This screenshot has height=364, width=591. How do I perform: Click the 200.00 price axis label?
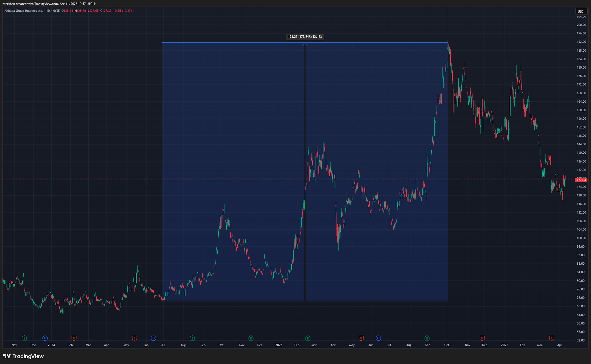click(581, 25)
